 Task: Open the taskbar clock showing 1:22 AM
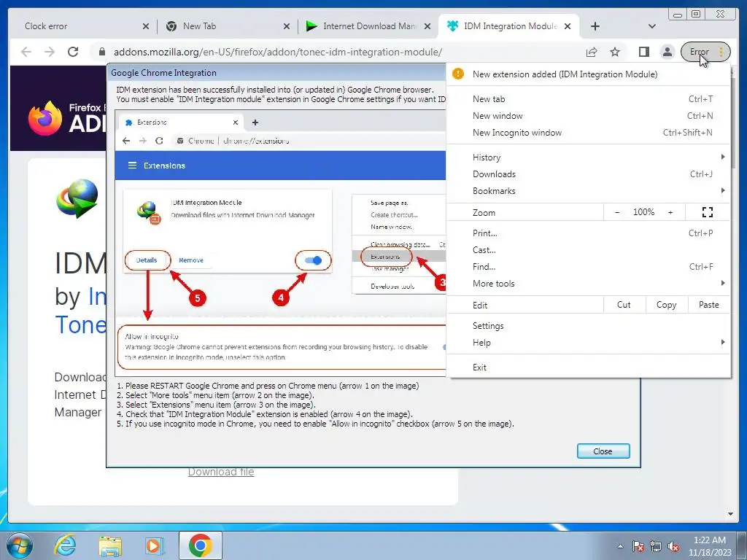tap(710, 546)
